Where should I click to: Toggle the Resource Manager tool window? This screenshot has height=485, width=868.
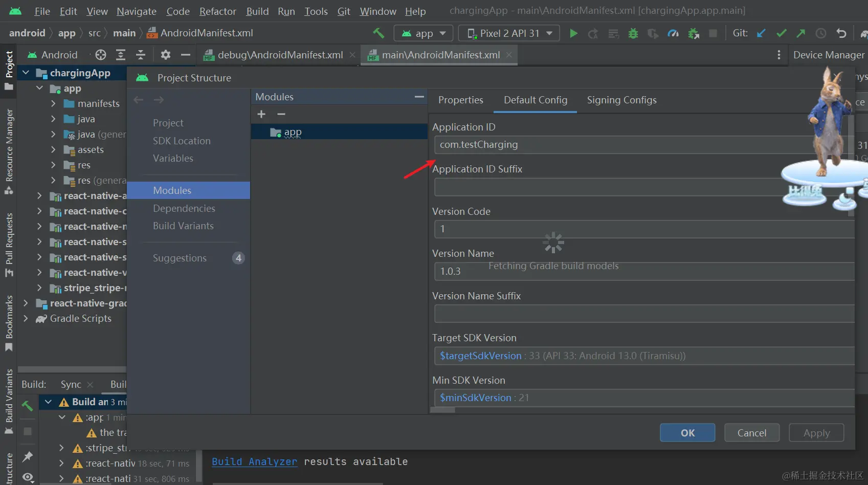tap(9, 152)
